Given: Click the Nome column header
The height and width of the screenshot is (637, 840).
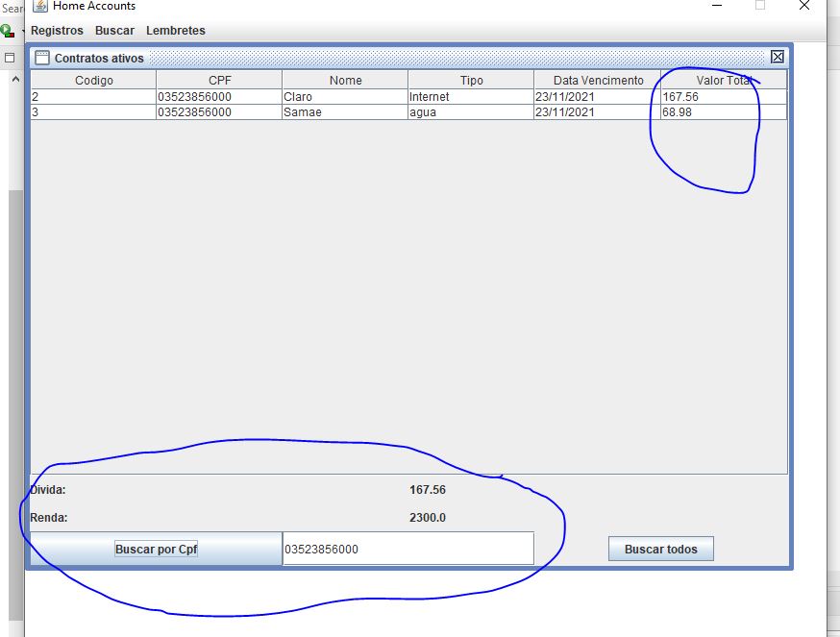Looking at the screenshot, I should pyautogui.click(x=346, y=81).
